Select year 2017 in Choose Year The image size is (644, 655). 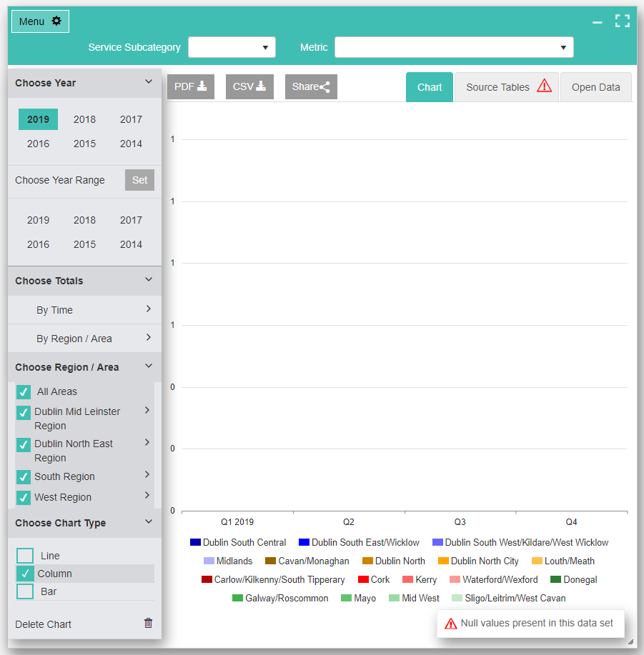pos(131,119)
